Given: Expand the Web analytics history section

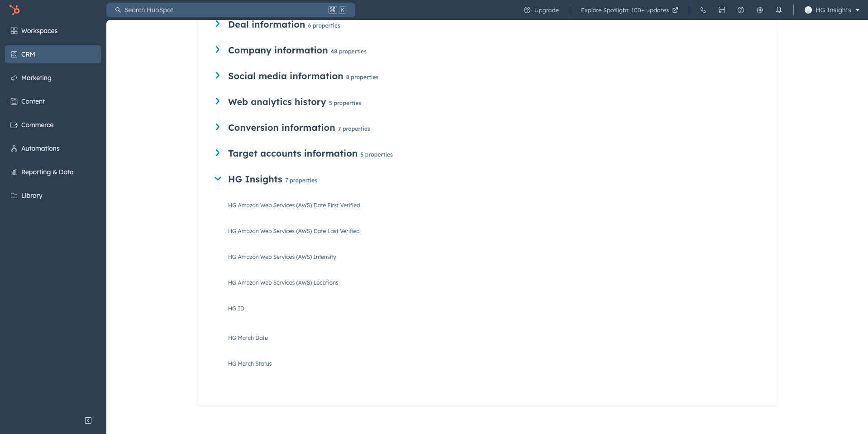Looking at the screenshot, I should [218, 101].
